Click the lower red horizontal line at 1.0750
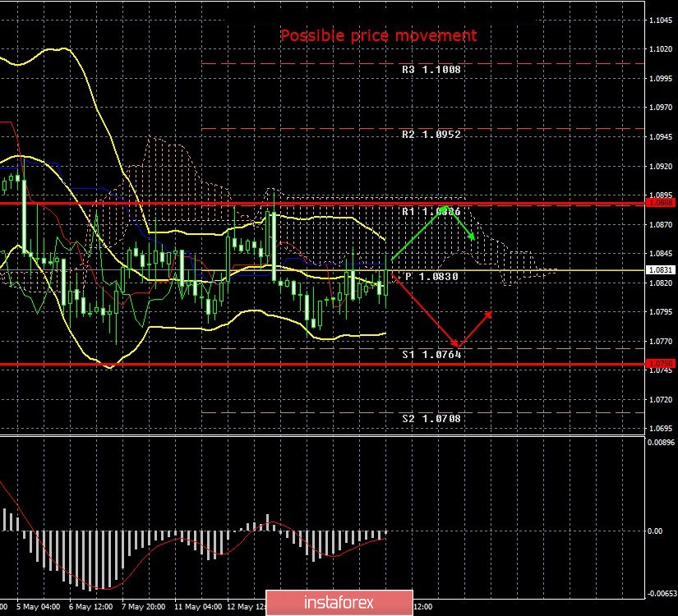Viewport: 678px width, 616px height. coord(322,365)
